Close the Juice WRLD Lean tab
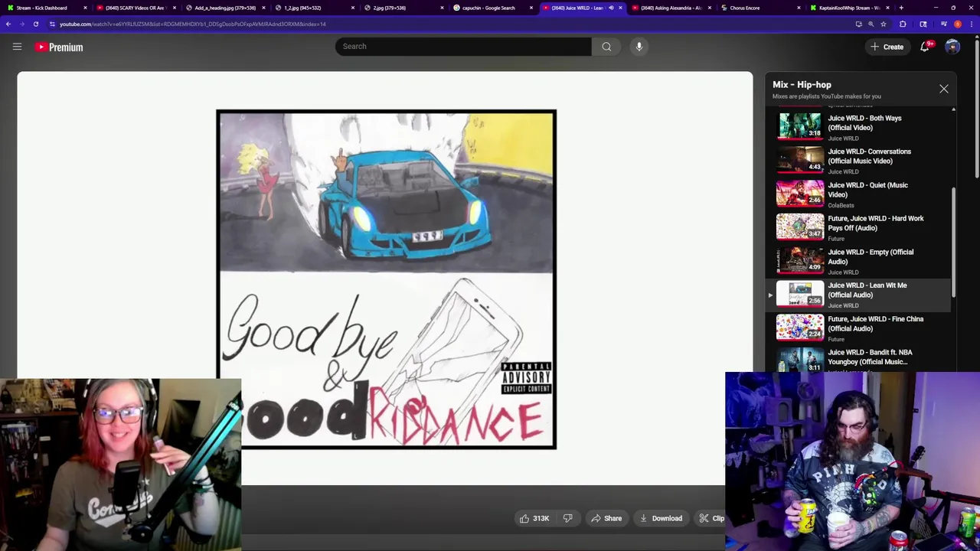Viewport: 980px width, 551px height. click(620, 8)
